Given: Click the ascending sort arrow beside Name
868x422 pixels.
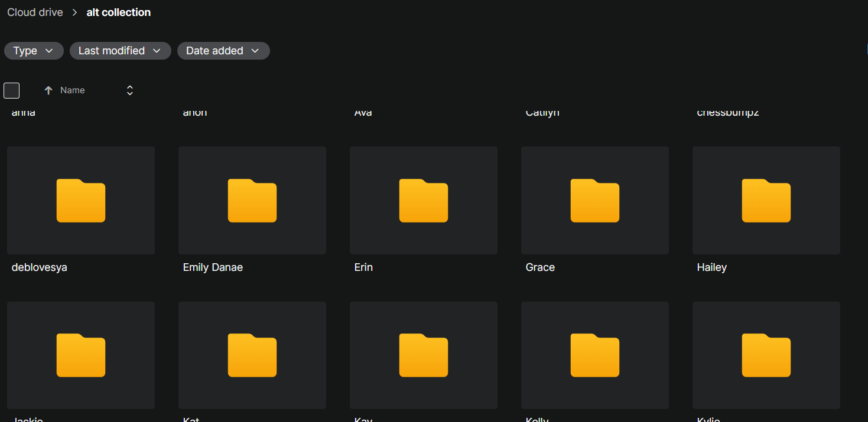Looking at the screenshot, I should pyautogui.click(x=48, y=90).
